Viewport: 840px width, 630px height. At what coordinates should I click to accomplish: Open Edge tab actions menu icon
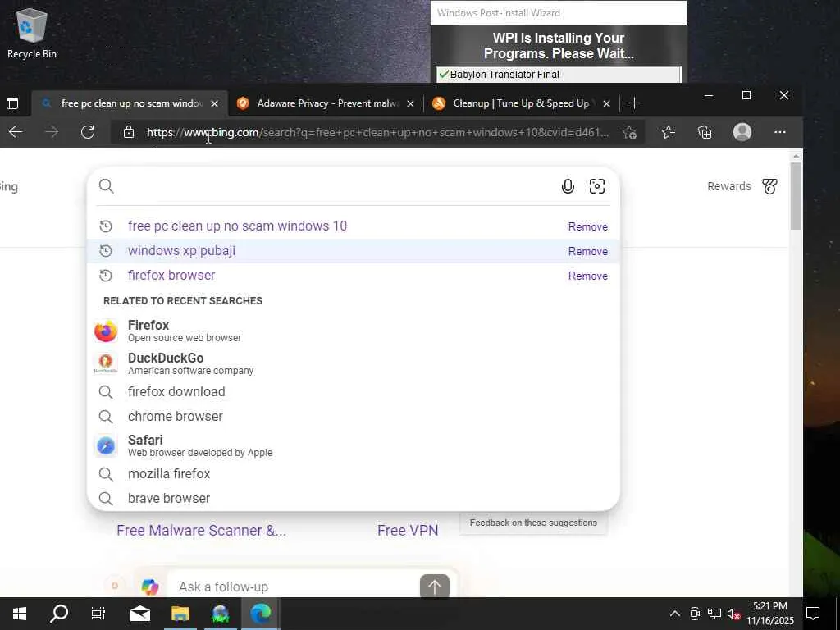[x=12, y=103]
